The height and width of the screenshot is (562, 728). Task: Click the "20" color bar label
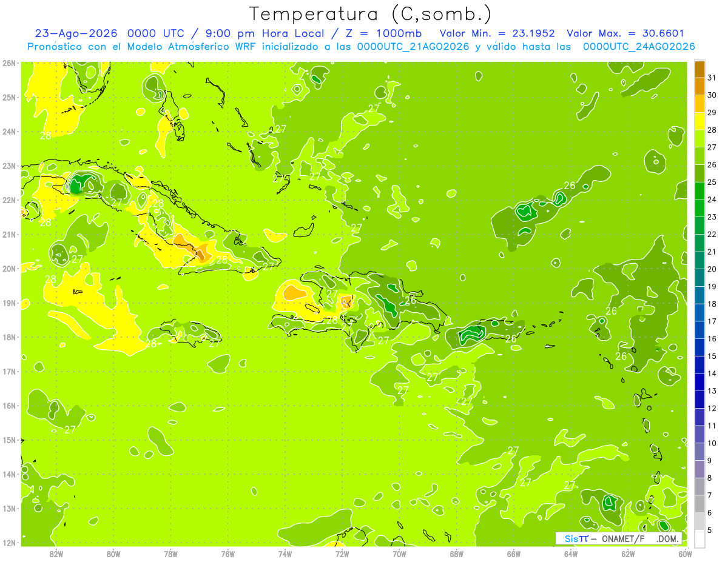(x=712, y=269)
